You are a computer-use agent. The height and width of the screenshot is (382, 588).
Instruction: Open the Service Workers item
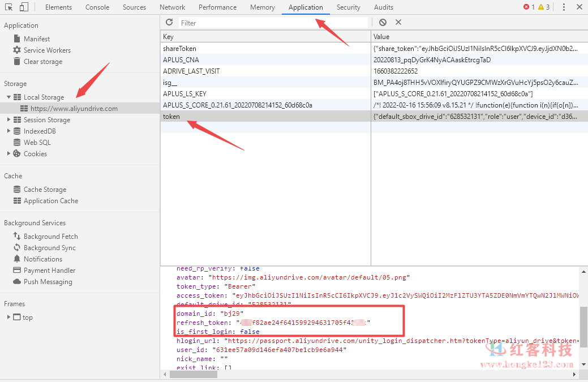[x=47, y=50]
